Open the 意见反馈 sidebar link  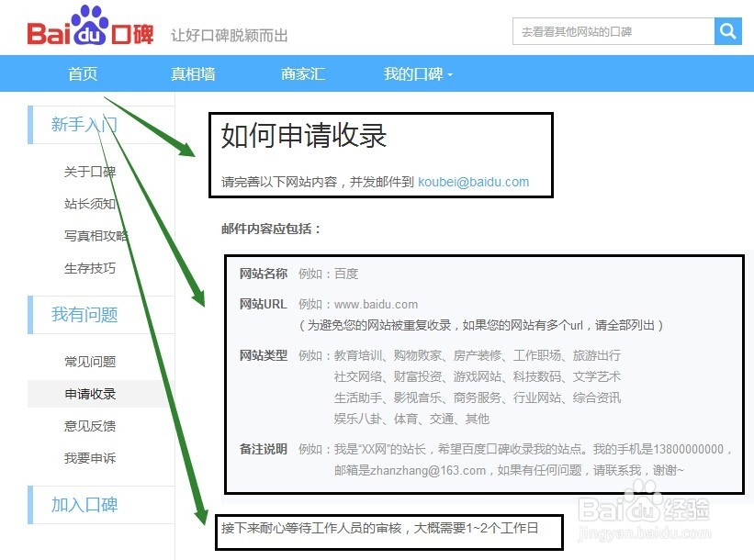click(x=90, y=426)
